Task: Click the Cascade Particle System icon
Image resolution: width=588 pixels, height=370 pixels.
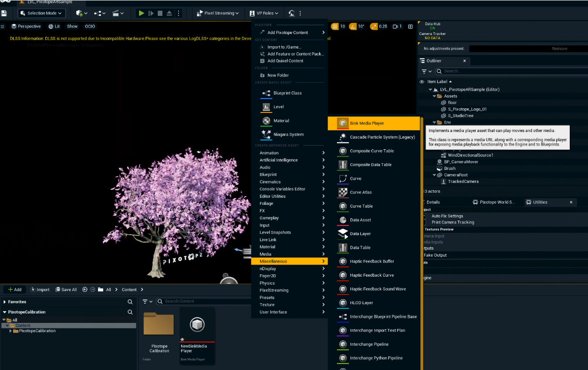Action: point(343,137)
